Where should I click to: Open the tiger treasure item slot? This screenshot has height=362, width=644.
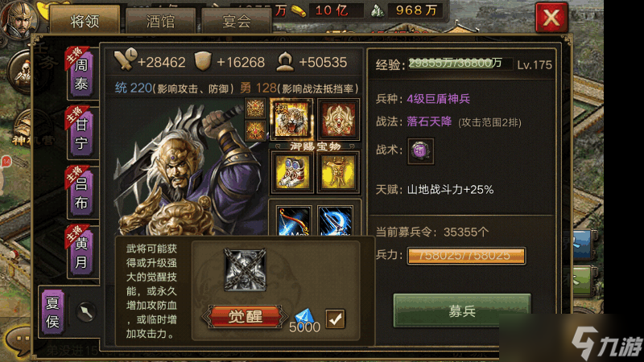coord(291,119)
